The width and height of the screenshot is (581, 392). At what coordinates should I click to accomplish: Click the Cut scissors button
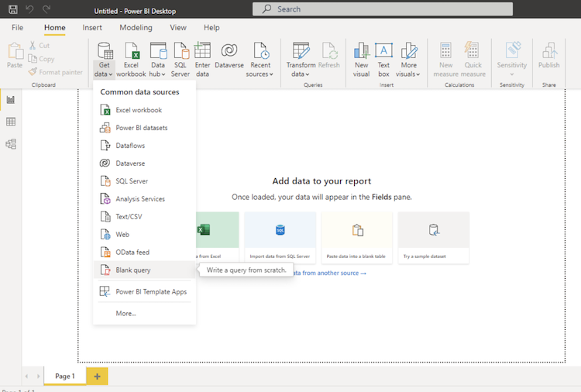40,45
